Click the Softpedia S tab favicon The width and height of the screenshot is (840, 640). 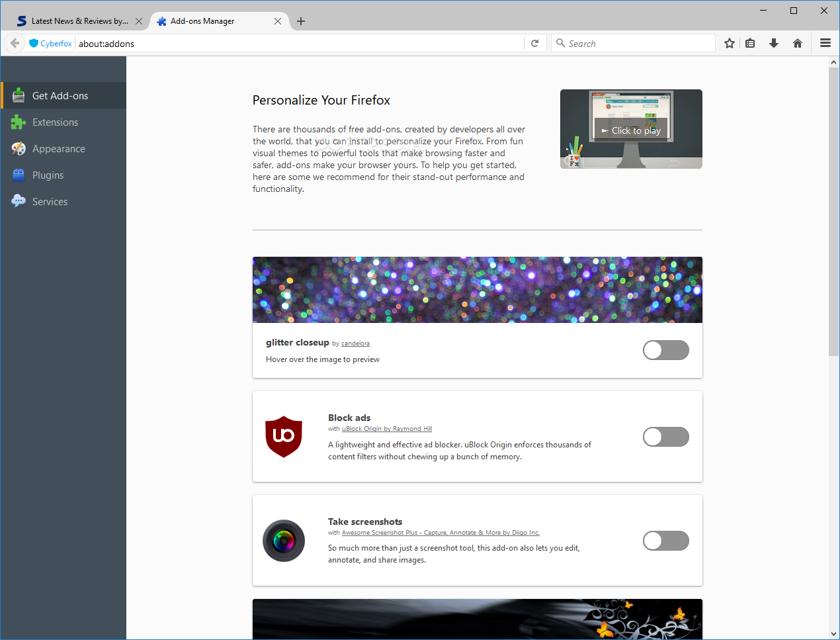tap(22, 21)
